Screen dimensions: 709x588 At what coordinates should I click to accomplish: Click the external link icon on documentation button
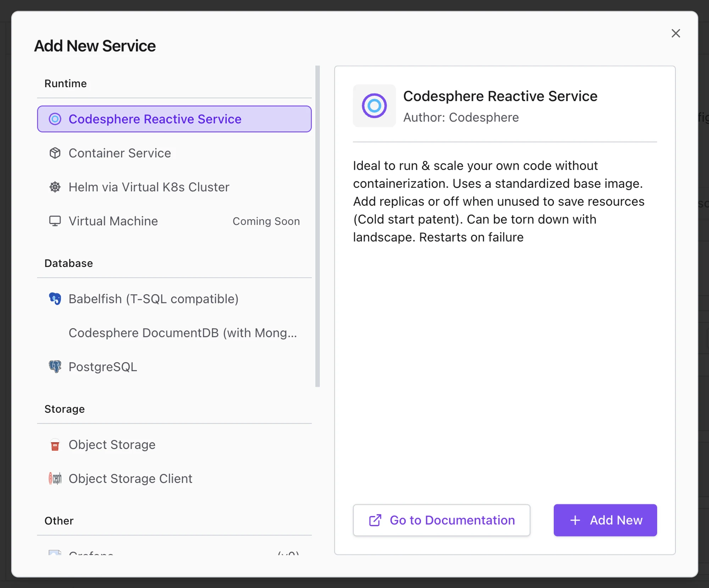click(375, 520)
